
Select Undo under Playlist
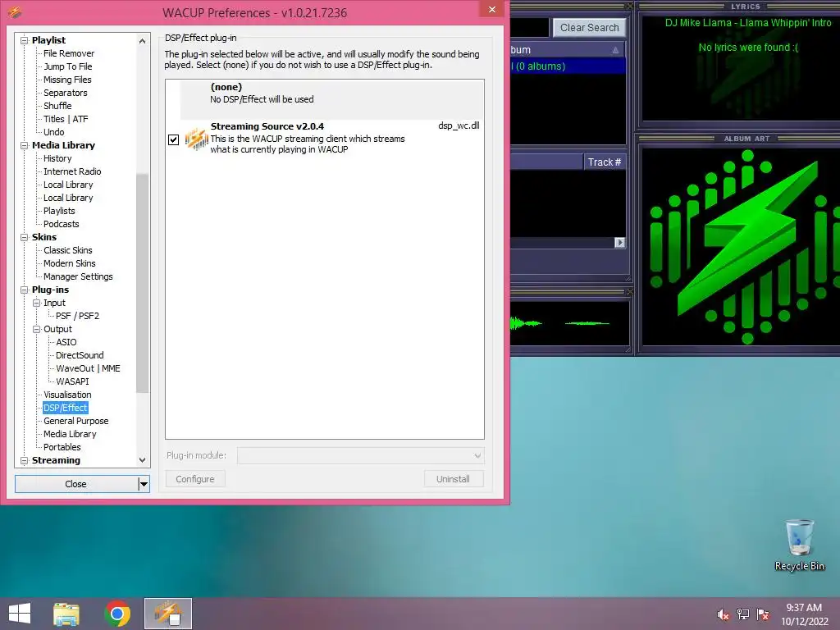pos(53,132)
